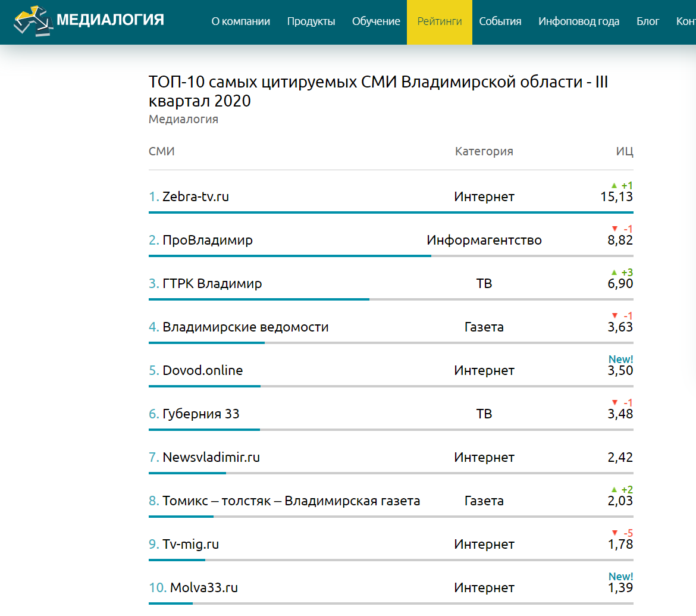Open the Tv-mig.ru entry
The height and width of the screenshot is (616, 696).
190,544
